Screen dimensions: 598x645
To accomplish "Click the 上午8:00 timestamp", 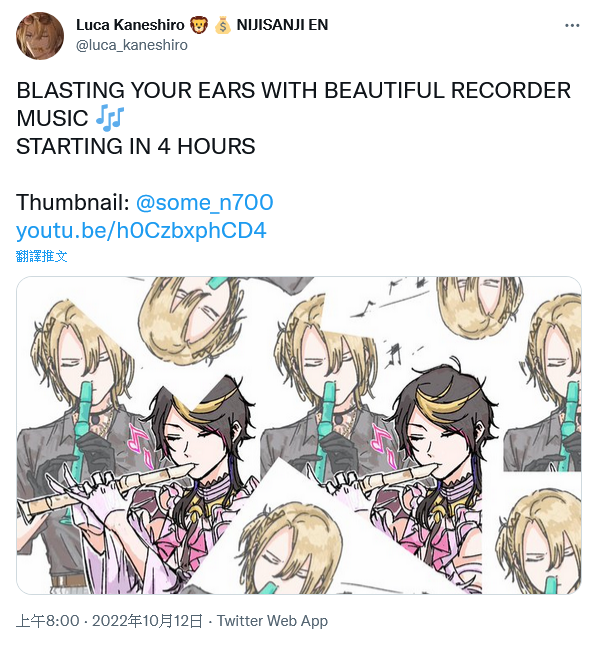I will pos(48,621).
